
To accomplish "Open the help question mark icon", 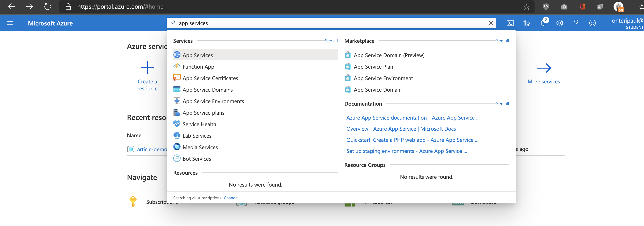I will [x=576, y=23].
